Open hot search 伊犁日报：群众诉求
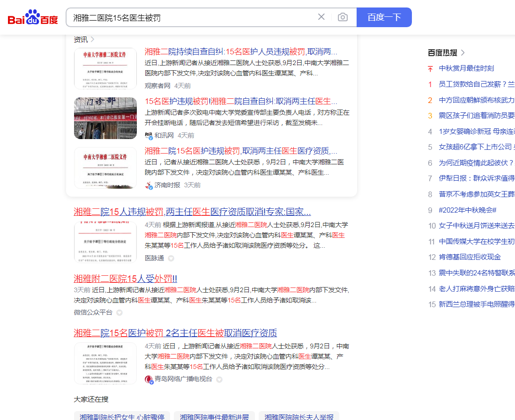Image resolution: width=515 pixels, height=420 pixels. pos(477,178)
